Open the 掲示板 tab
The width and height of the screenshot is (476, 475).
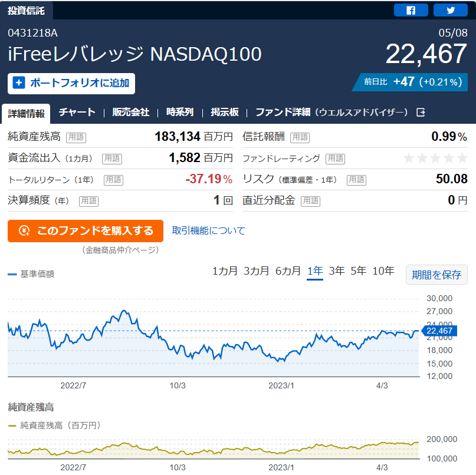click(x=225, y=112)
